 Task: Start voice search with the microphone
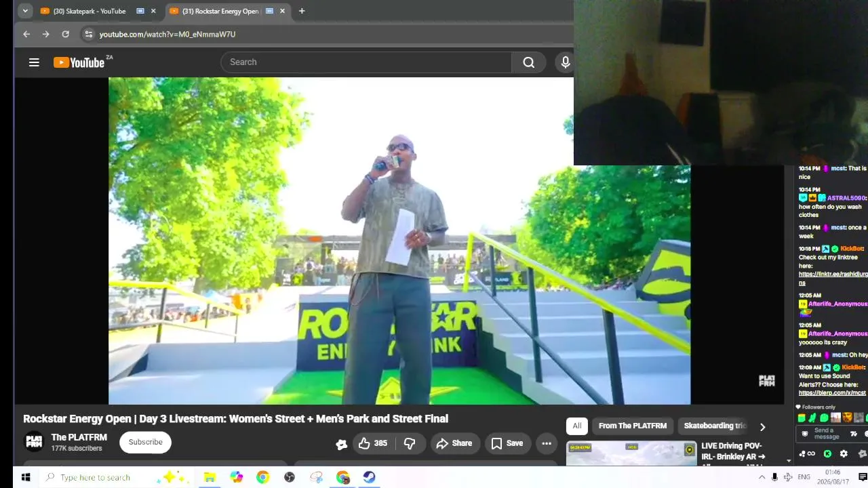(566, 62)
